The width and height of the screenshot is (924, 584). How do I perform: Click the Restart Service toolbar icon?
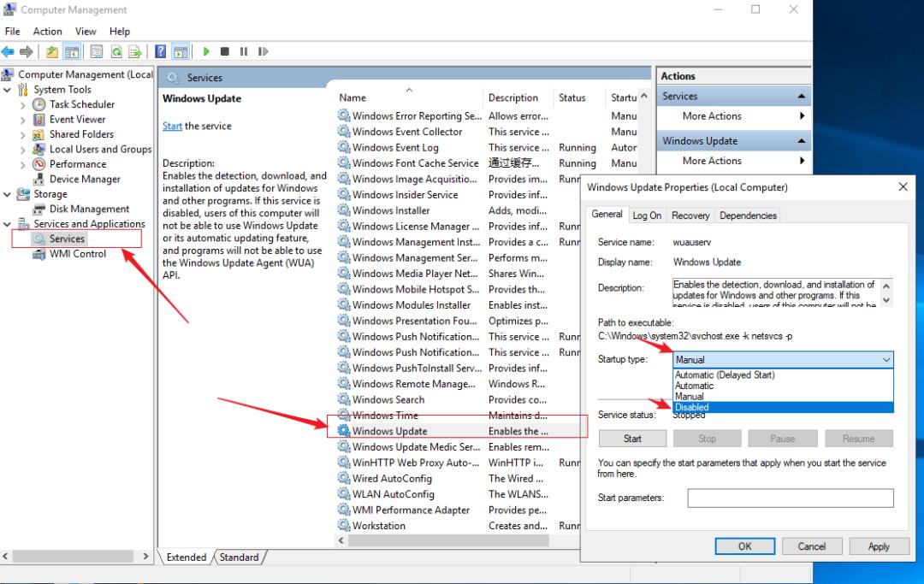[263, 51]
